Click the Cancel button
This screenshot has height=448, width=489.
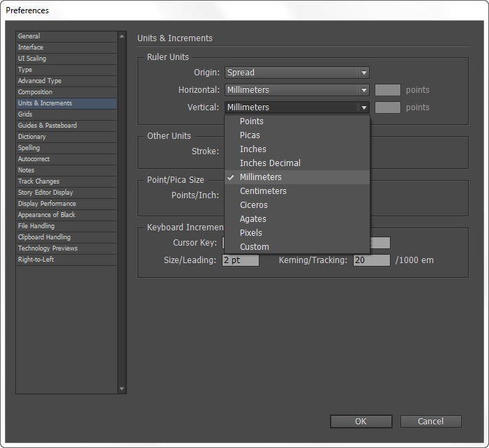(430, 421)
